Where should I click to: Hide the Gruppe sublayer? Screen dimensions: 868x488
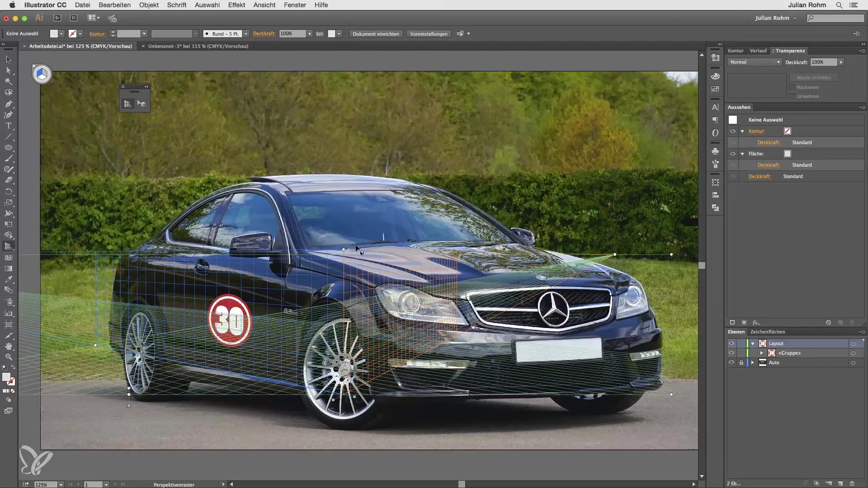coord(731,353)
